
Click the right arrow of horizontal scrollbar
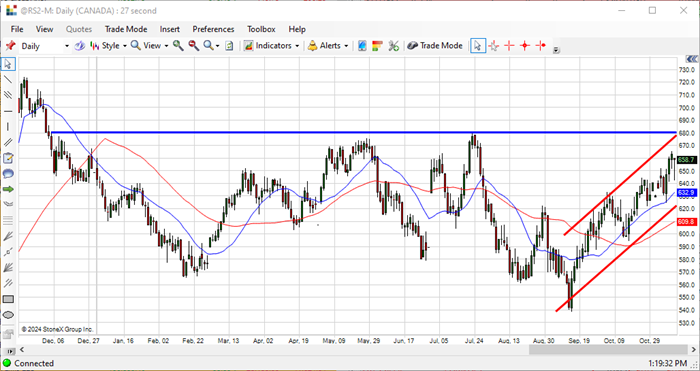(694, 350)
